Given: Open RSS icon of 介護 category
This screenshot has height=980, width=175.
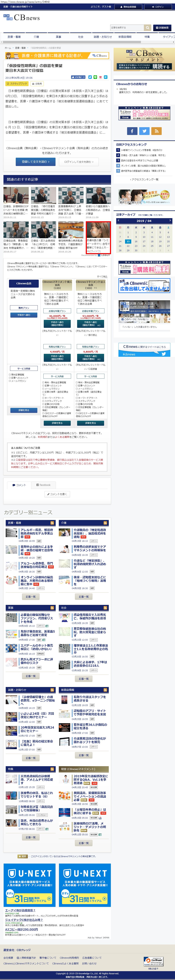Looking at the screenshot, I should [x=105, y=523].
